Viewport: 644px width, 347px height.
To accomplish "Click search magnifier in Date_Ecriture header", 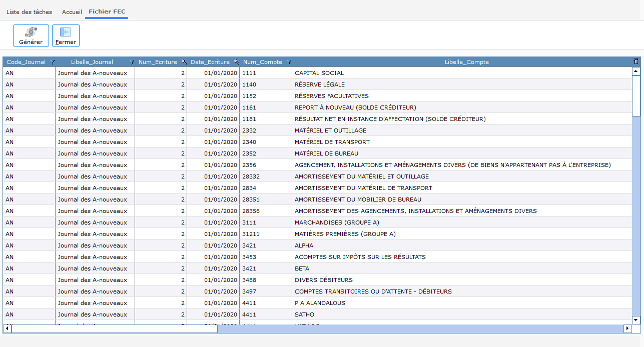I will pyautogui.click(x=236, y=62).
